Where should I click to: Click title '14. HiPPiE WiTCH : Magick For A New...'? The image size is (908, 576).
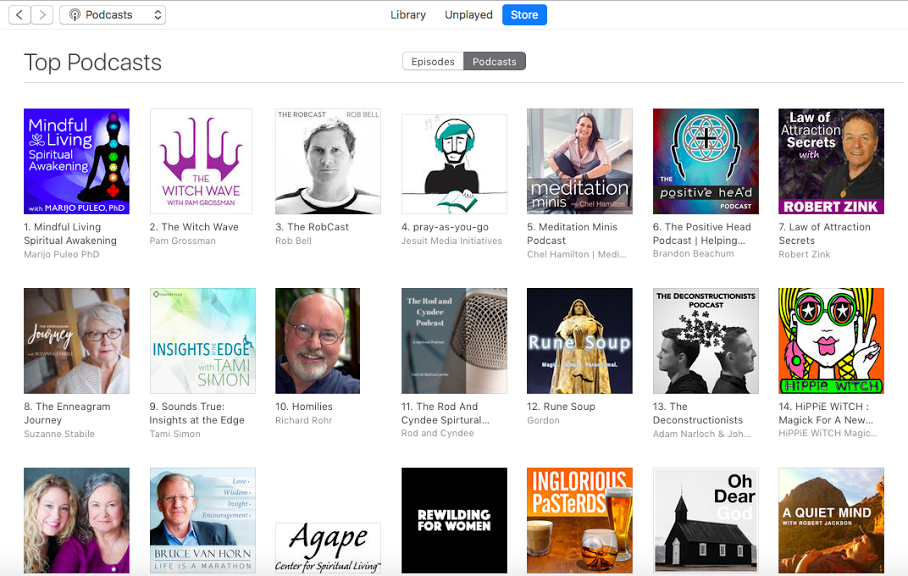[x=826, y=413]
